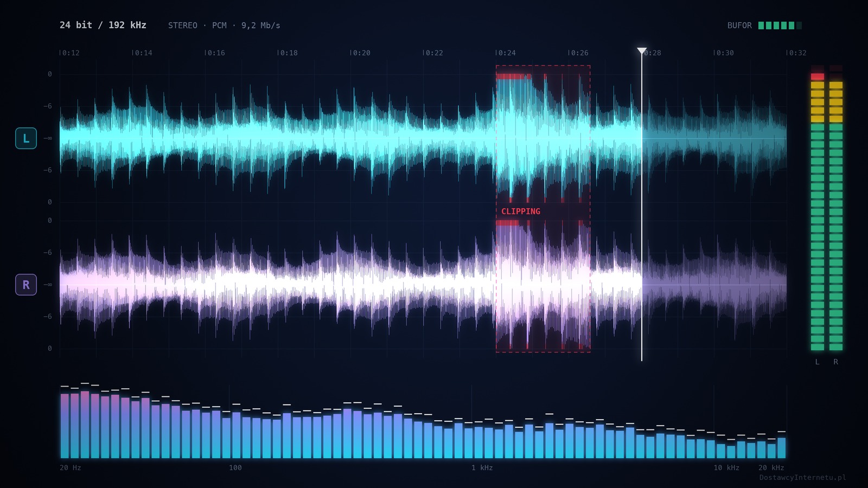Click the 20 Hz spectrum axis label
The width and height of the screenshot is (868, 488).
tap(71, 467)
